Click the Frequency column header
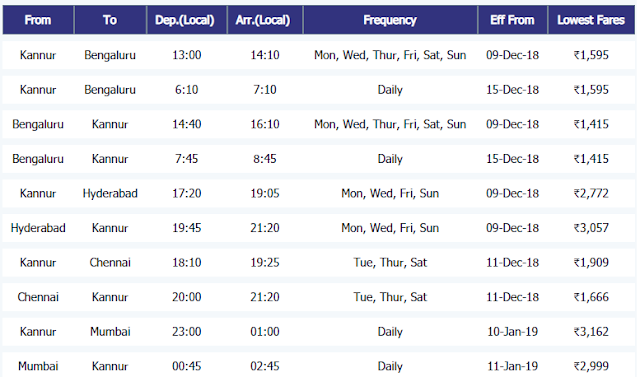 [390, 20]
